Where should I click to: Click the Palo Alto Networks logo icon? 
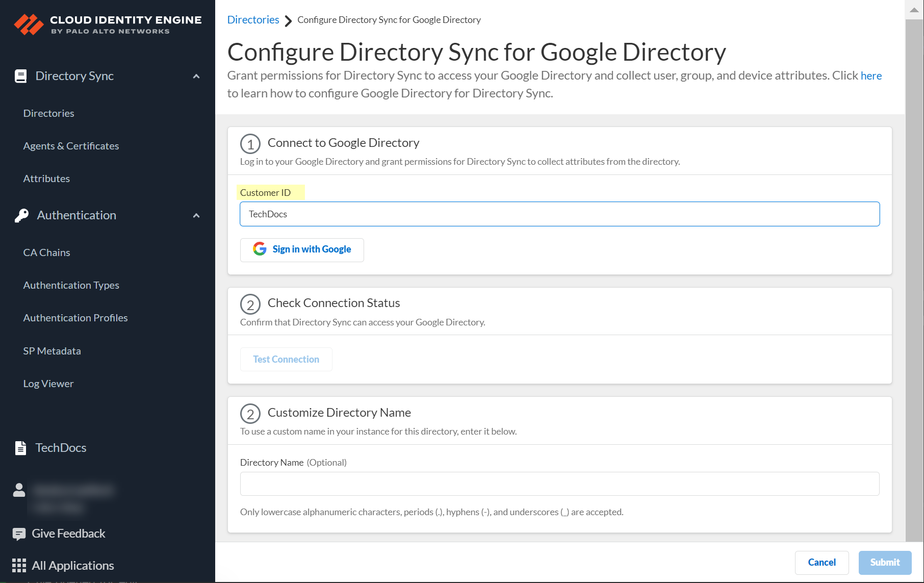pyautogui.click(x=29, y=24)
